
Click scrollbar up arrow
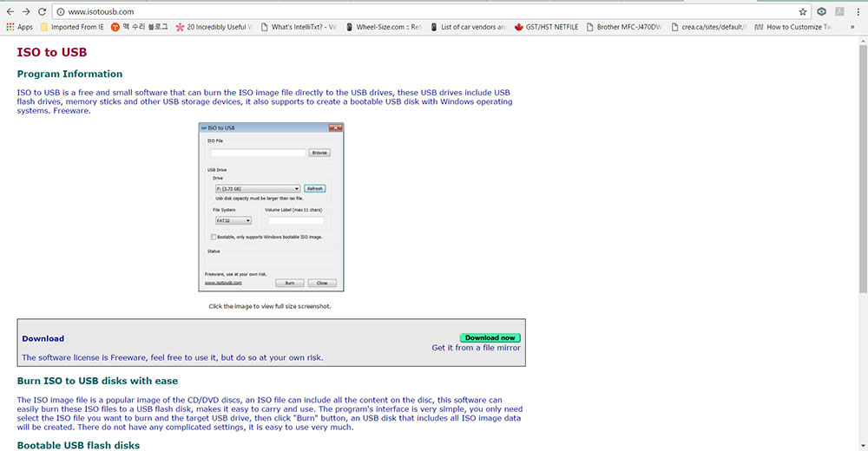coord(863,41)
